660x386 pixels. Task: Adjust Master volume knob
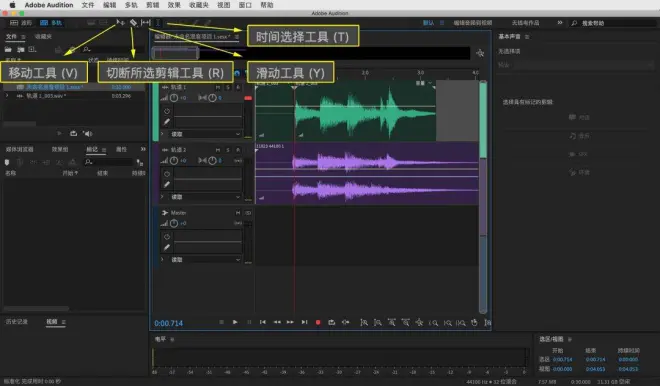tap(174, 223)
